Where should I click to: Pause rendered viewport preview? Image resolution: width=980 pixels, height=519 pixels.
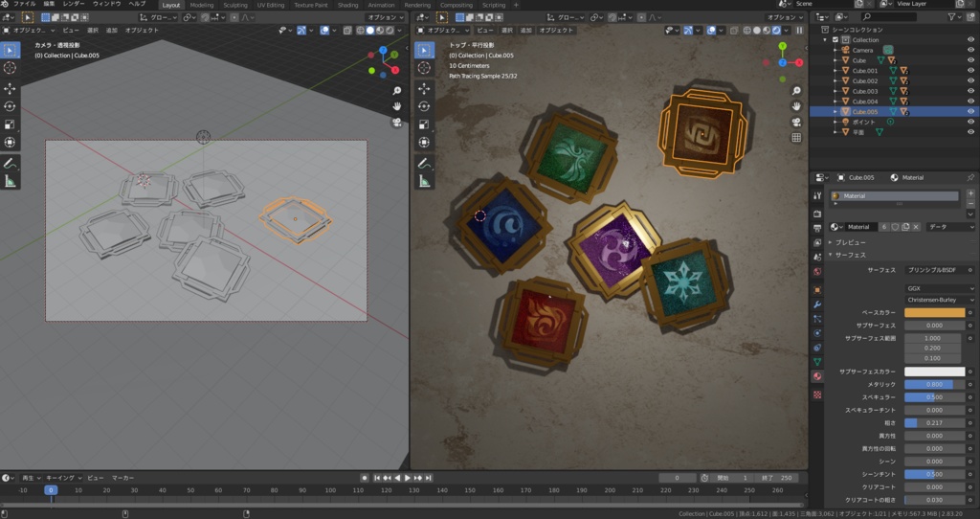(x=799, y=30)
